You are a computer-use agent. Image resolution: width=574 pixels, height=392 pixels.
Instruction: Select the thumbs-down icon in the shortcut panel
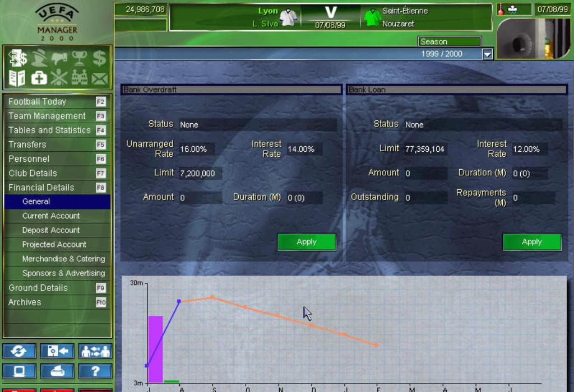(59, 58)
